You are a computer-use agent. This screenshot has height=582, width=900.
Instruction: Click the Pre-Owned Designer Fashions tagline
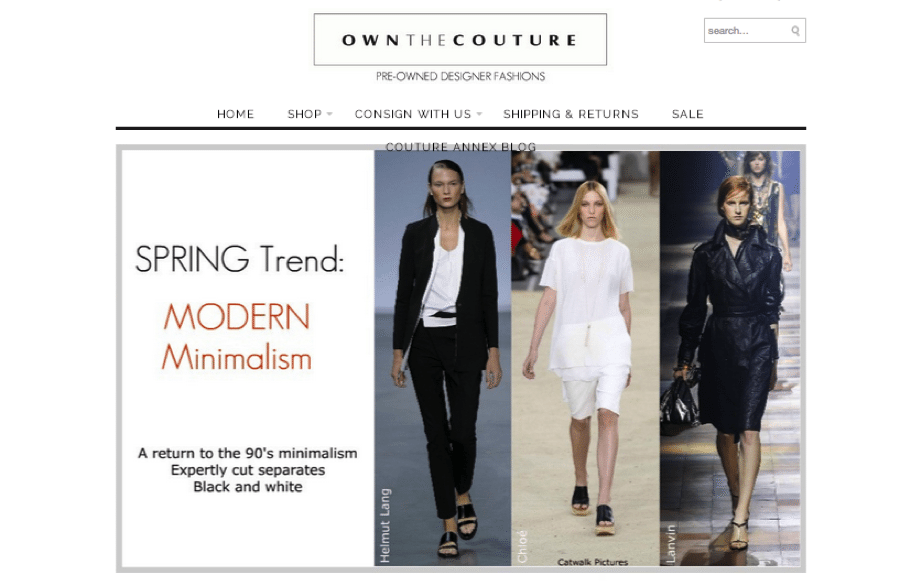460,76
